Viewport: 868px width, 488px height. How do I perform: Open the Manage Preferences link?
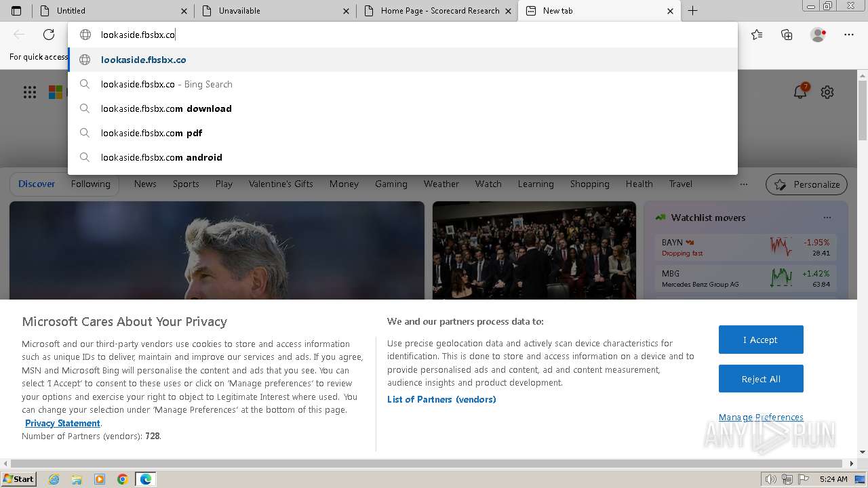pos(761,417)
